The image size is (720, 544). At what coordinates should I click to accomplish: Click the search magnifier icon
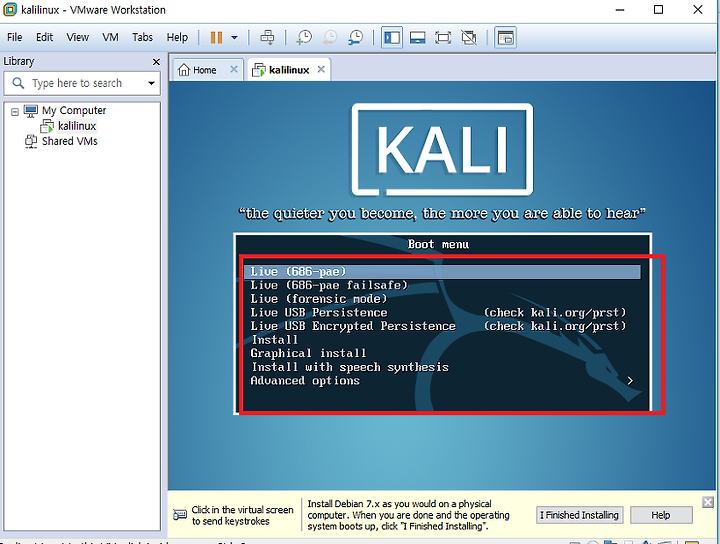[x=18, y=83]
